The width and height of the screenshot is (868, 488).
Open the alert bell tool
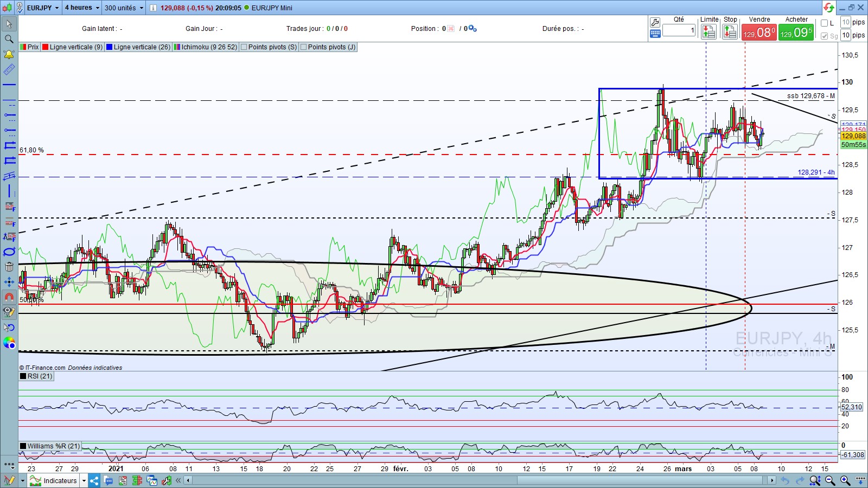tap(9, 54)
